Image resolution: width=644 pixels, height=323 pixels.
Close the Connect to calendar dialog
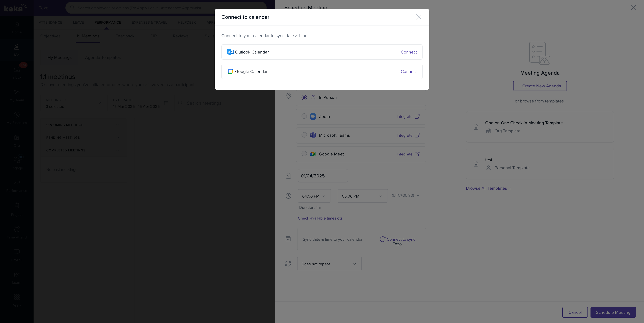(x=418, y=17)
